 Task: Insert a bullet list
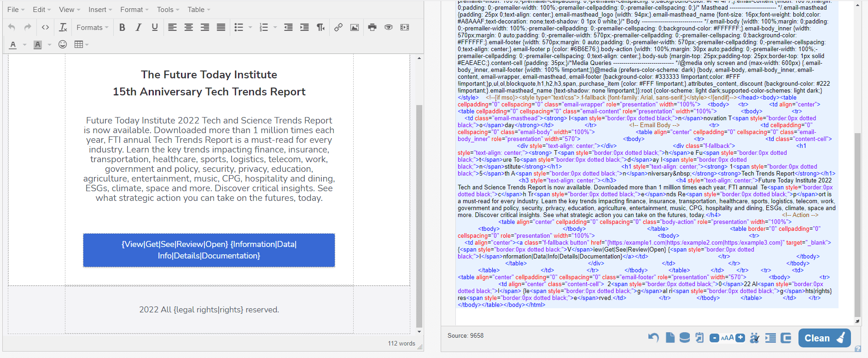click(x=239, y=27)
